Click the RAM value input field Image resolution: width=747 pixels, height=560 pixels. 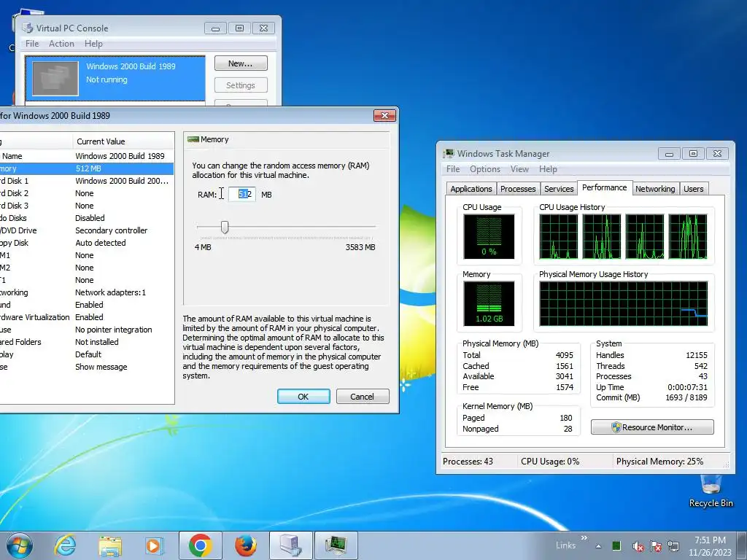[x=242, y=194]
